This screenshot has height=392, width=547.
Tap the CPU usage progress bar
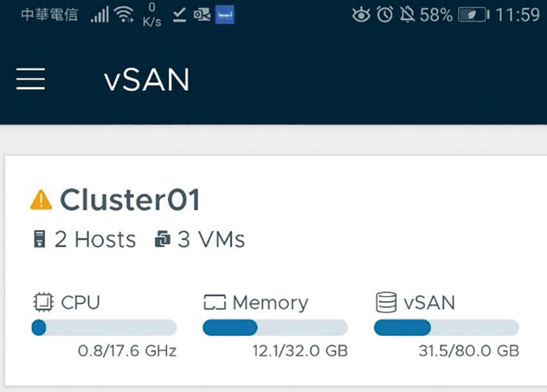point(104,328)
